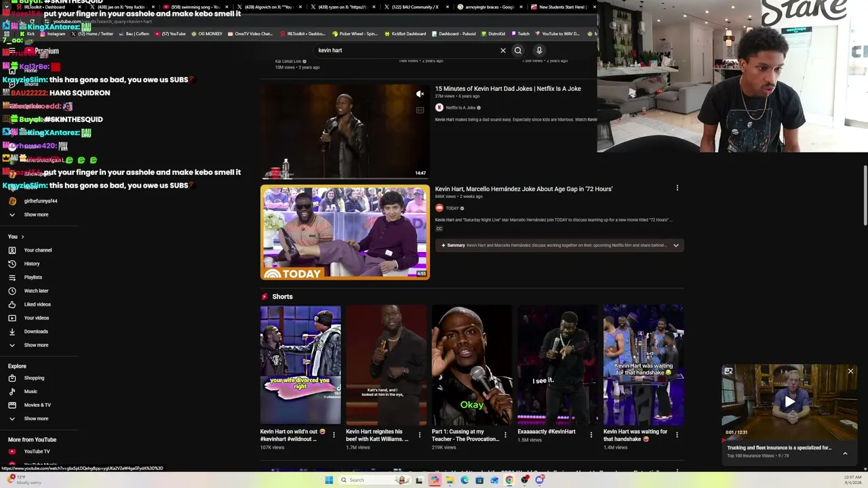Image resolution: width=868 pixels, height=488 pixels.
Task: Open Shopping in the Explore section
Action: (x=34, y=378)
